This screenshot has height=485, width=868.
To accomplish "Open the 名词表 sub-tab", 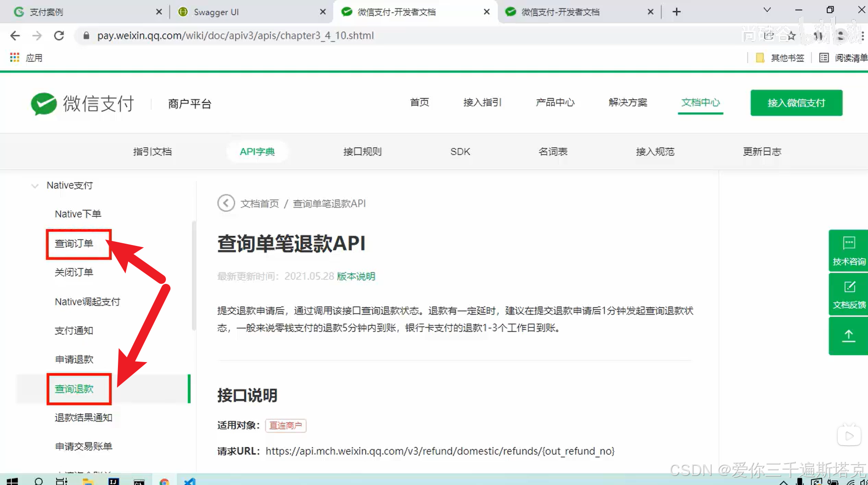I will (553, 152).
